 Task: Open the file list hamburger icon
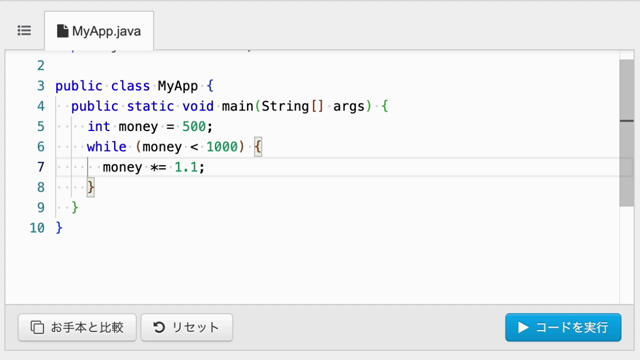24,31
